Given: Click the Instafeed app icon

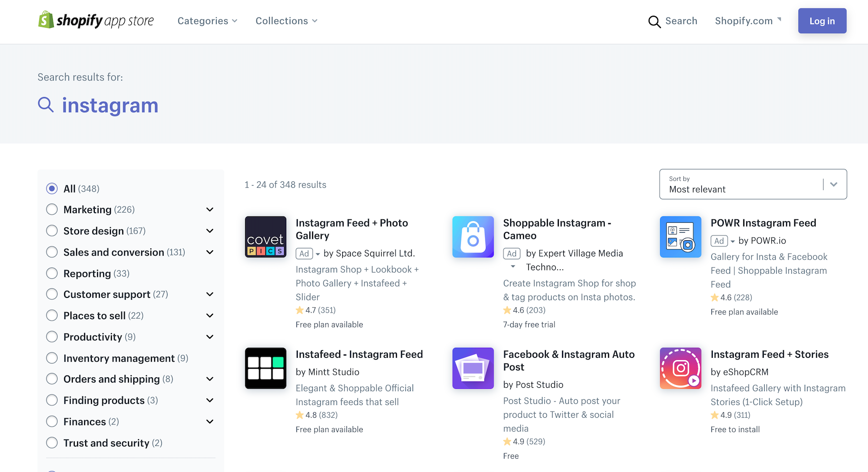Looking at the screenshot, I should point(266,368).
